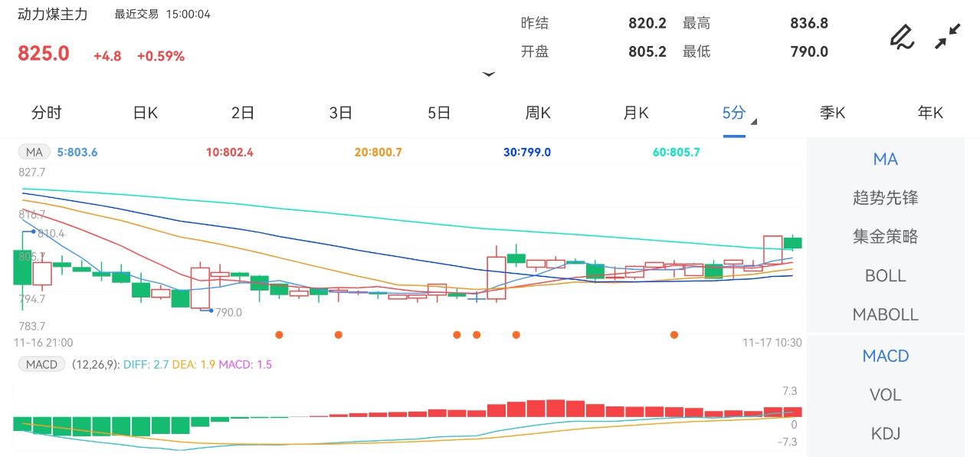
Task: Select KDJ in the indicator panel
Action: [885, 432]
